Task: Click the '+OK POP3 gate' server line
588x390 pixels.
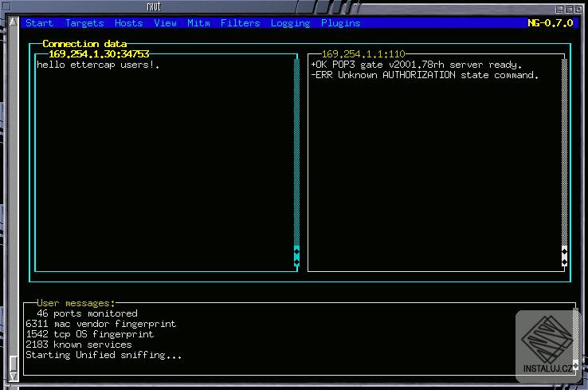Action: click(416, 65)
